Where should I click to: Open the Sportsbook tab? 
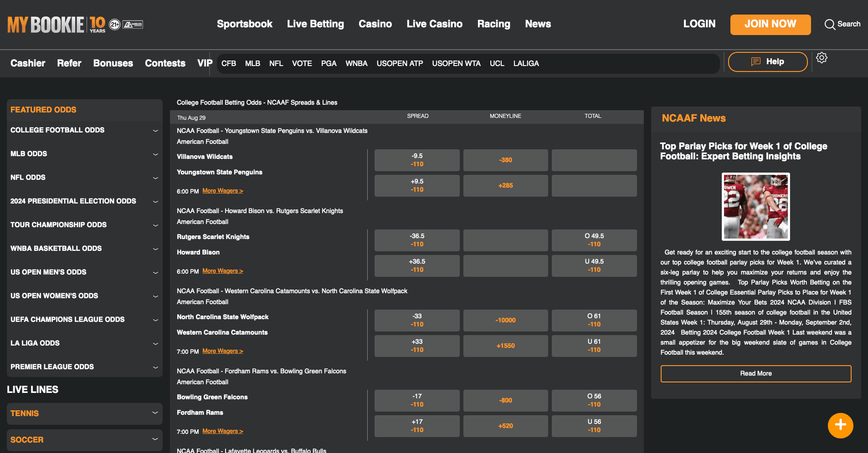(x=245, y=24)
